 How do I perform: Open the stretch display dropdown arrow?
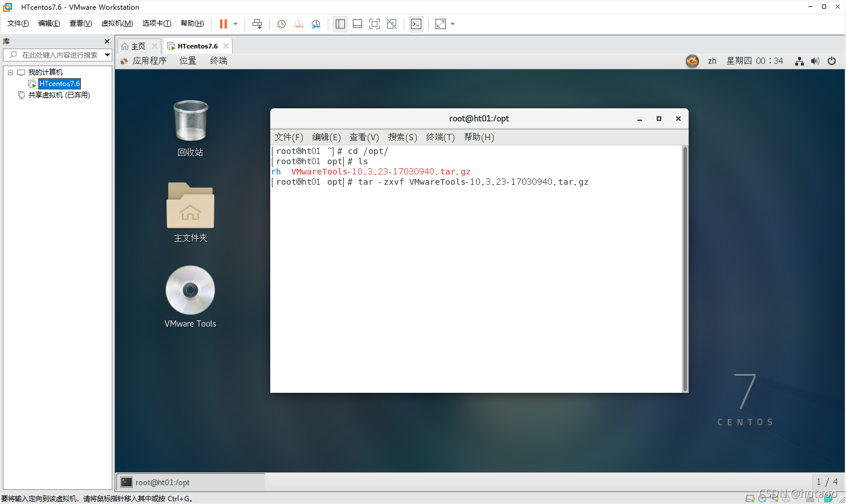[453, 24]
